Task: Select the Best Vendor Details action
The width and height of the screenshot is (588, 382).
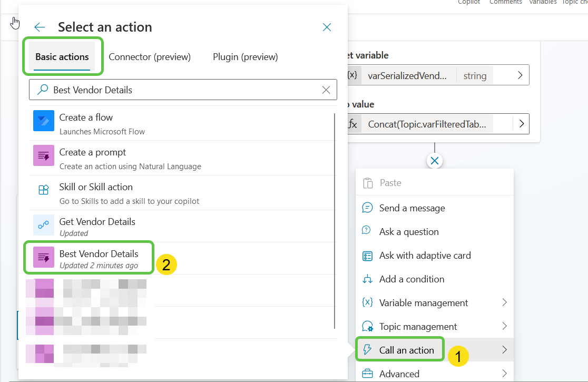Action: (x=99, y=259)
